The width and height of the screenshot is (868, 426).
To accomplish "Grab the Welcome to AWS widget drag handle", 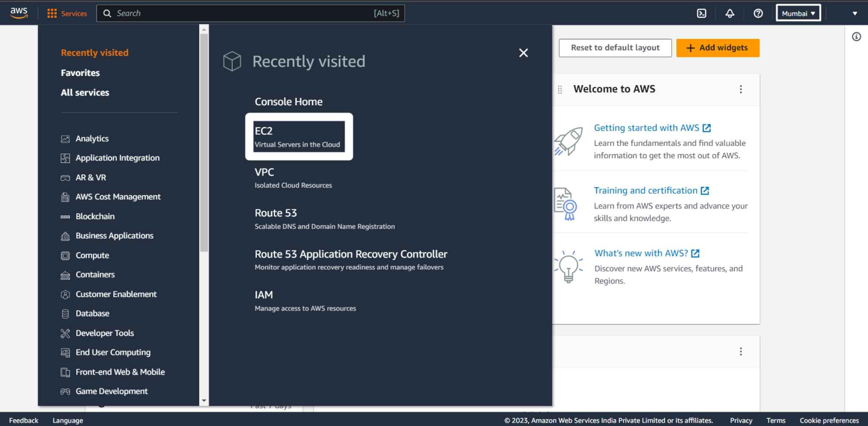I will click(x=560, y=90).
